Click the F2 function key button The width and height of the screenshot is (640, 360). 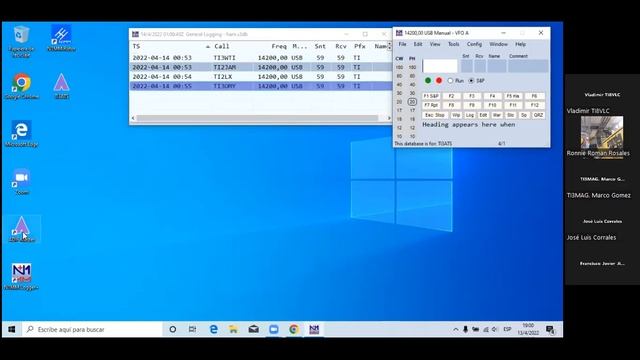point(451,96)
